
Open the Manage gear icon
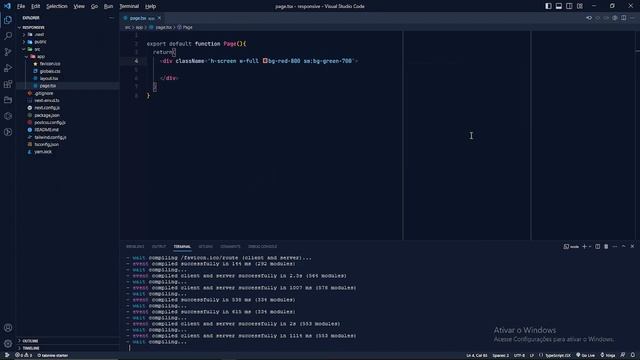8,344
